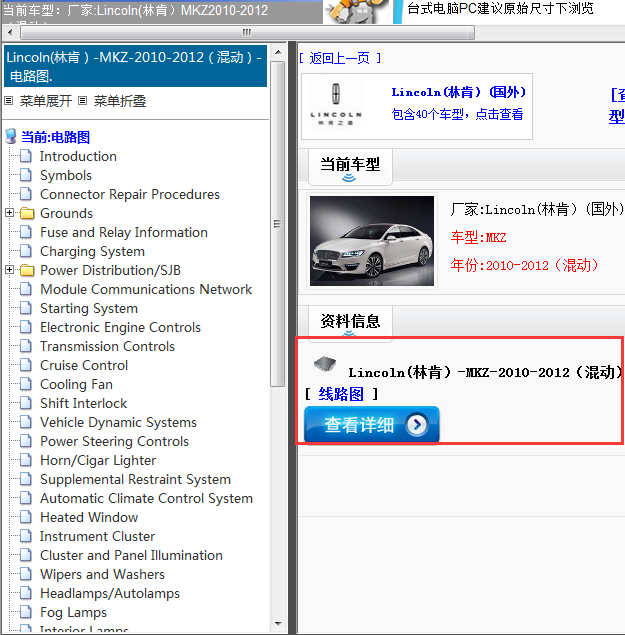This screenshot has height=635, width=625.
Task: Click the 返回上一页 back link
Action: 340,58
